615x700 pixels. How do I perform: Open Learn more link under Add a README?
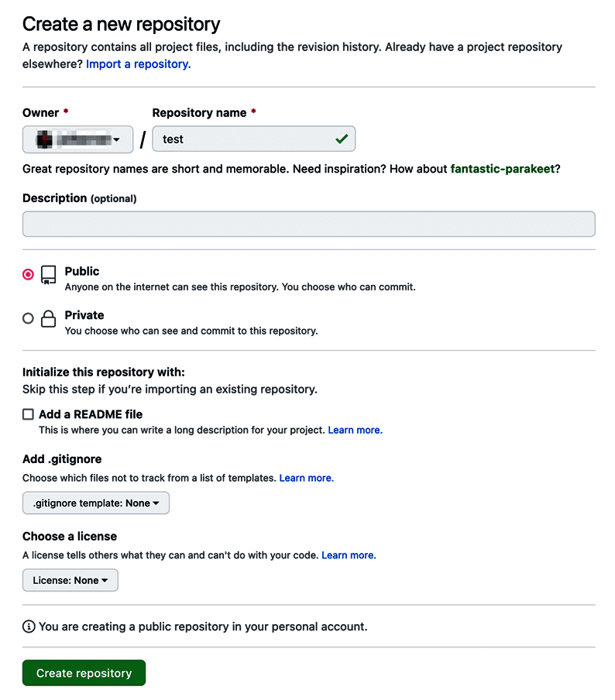point(355,430)
